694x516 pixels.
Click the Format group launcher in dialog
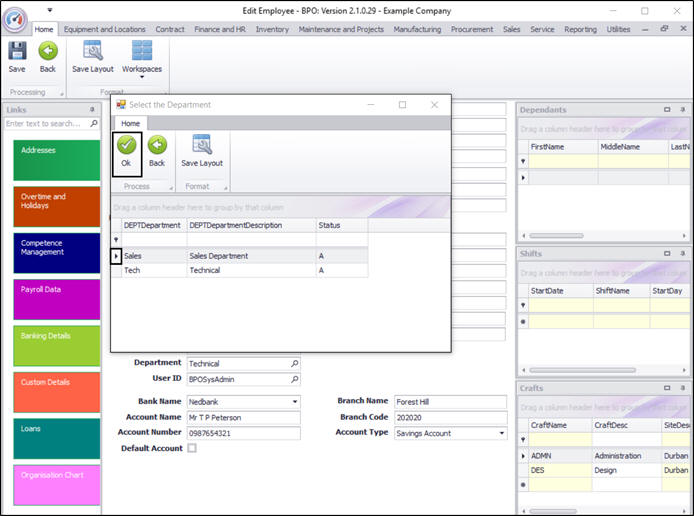coord(225,188)
